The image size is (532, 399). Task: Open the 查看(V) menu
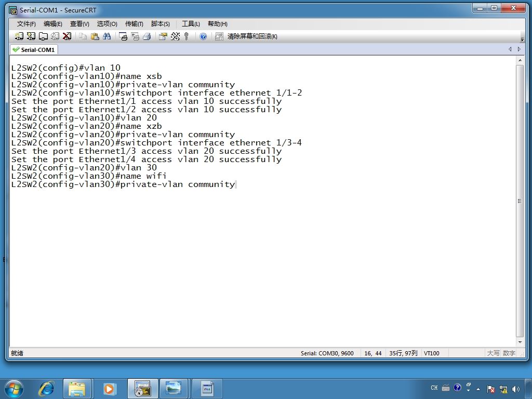click(79, 24)
